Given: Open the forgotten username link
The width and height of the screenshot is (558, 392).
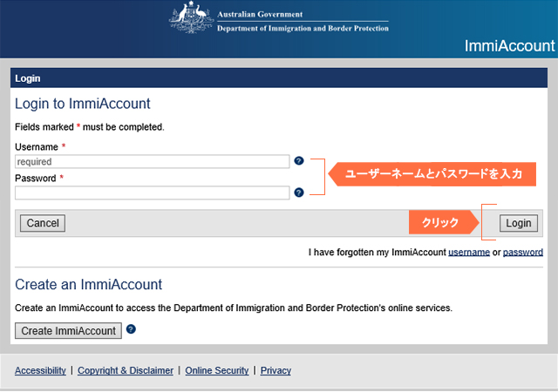Looking at the screenshot, I should click(x=469, y=253).
